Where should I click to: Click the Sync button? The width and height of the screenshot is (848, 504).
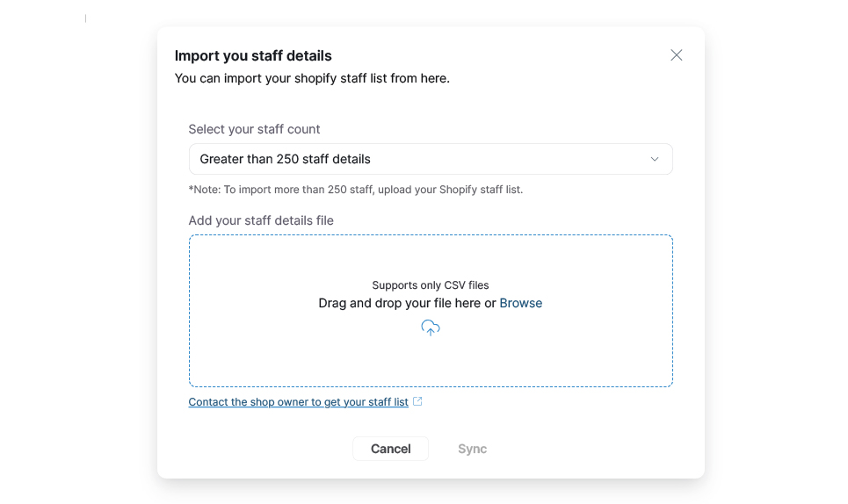tap(472, 449)
